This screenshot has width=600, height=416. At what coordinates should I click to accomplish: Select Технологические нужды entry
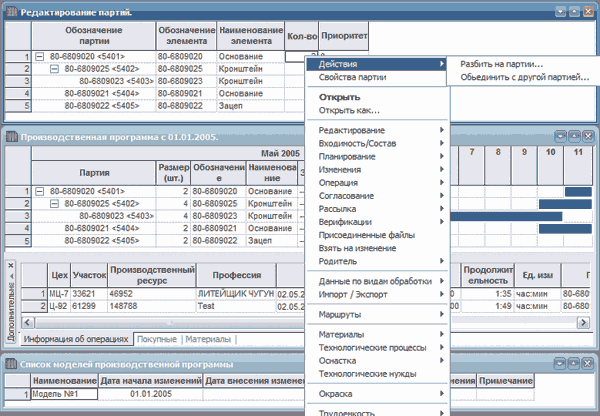377,374
